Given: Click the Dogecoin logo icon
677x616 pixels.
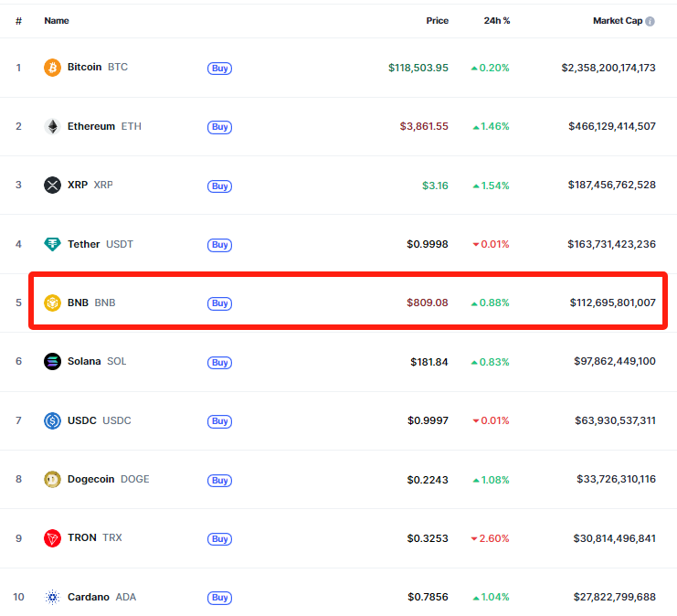Looking at the screenshot, I should [x=52, y=480].
